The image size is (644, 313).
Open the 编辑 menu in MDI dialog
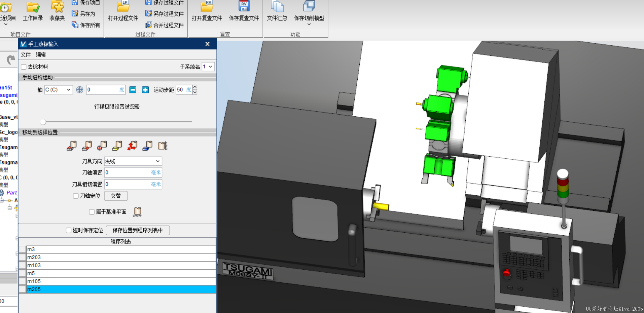click(x=41, y=54)
